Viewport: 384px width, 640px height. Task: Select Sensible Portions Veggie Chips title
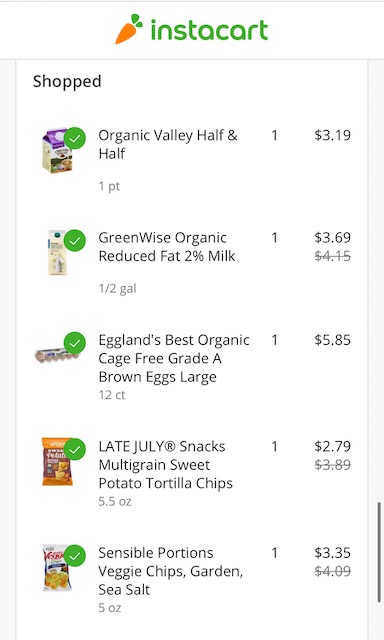(x=171, y=571)
